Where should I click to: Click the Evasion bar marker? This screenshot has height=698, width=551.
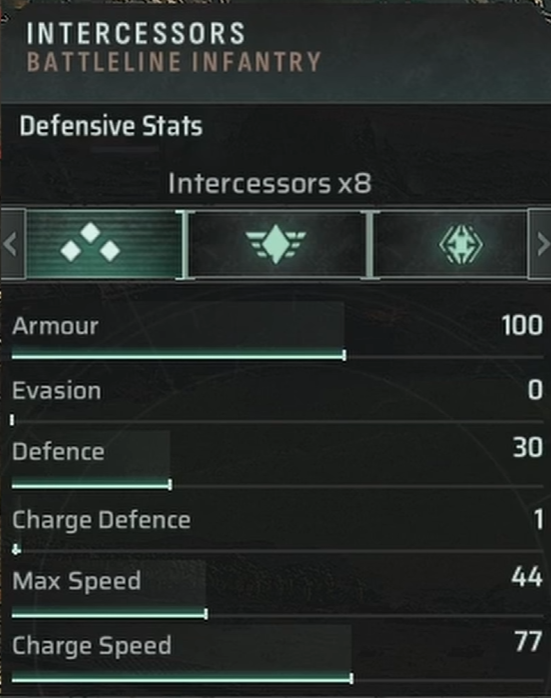tap(12, 420)
